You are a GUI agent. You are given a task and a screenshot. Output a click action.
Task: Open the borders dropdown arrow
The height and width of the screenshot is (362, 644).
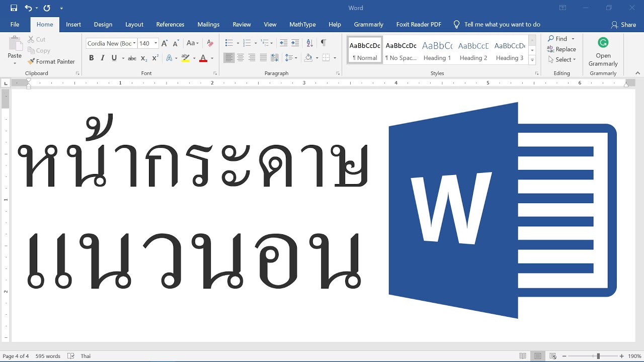[335, 58]
